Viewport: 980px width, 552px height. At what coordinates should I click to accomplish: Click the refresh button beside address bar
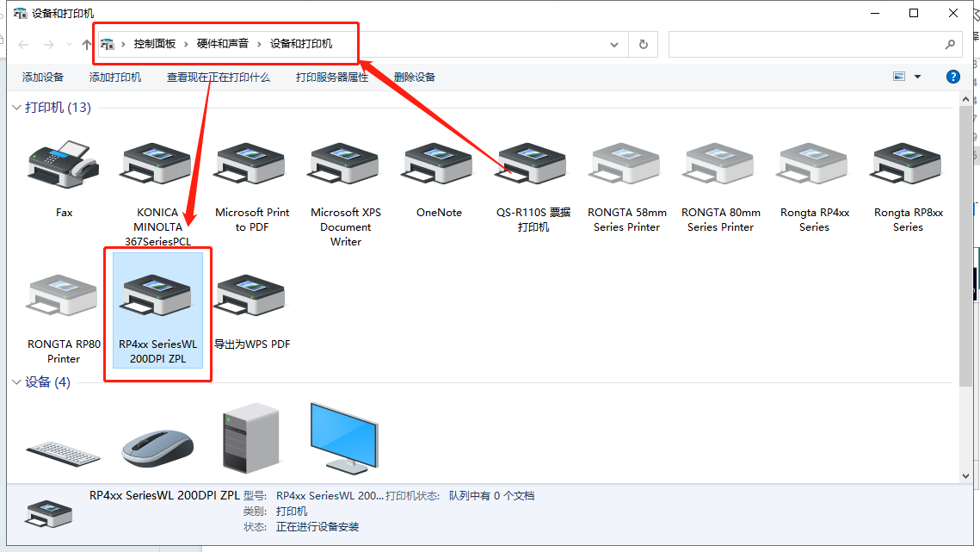tap(643, 45)
